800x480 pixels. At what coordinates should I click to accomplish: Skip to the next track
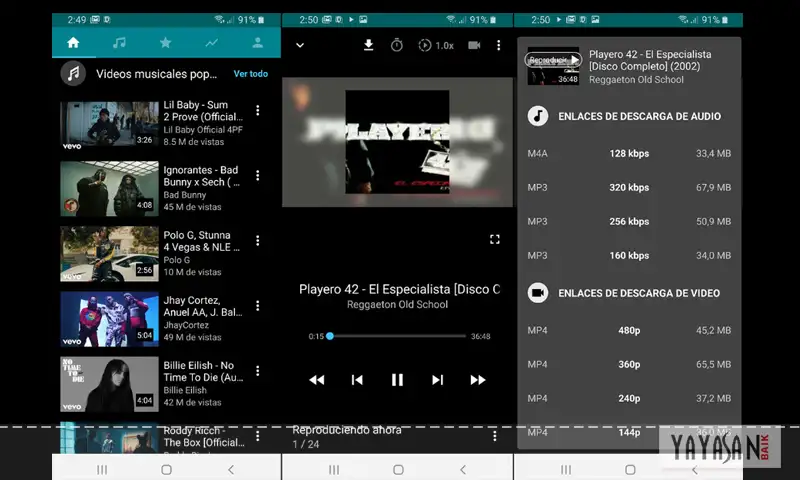click(437, 380)
